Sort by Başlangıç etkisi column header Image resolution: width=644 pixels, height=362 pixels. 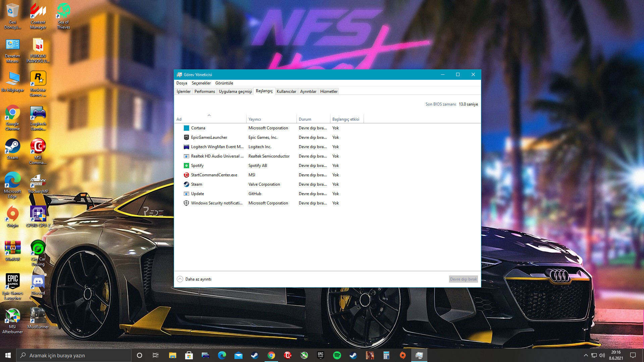pos(345,119)
